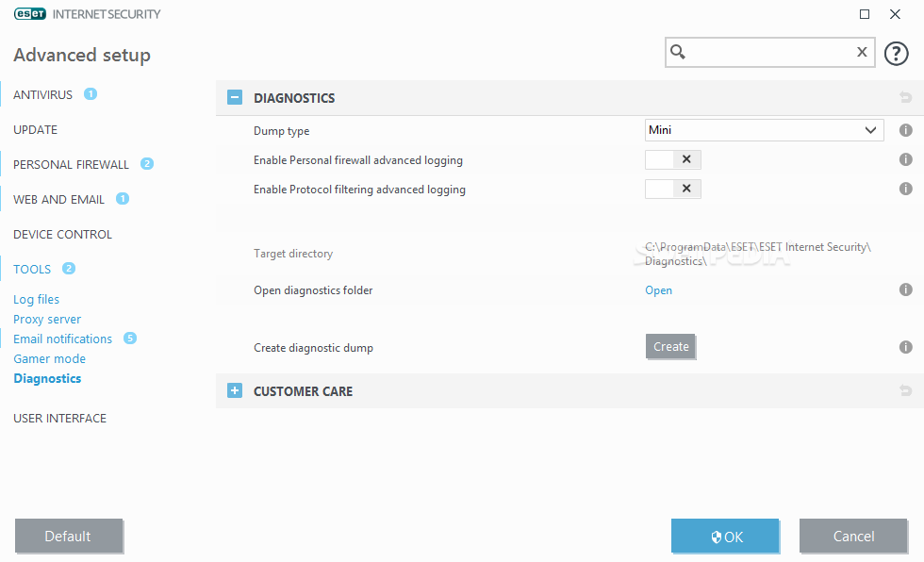
Task: Show info for Protocol filtering advanced logging
Action: pyautogui.click(x=906, y=189)
